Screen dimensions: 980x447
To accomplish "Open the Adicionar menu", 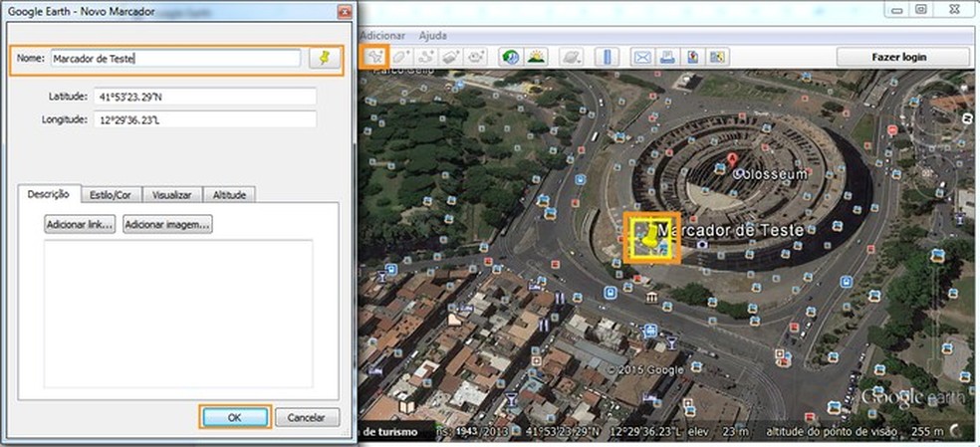I will click(x=382, y=36).
